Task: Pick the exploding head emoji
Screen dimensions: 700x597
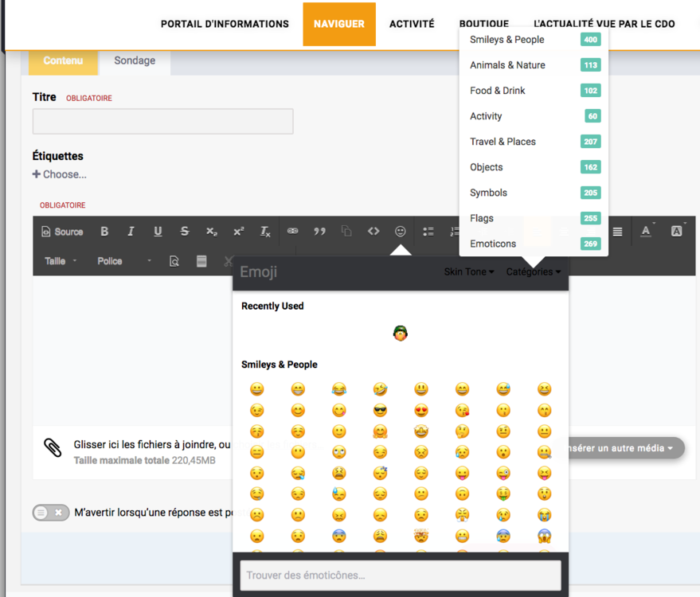Action: tap(421, 537)
